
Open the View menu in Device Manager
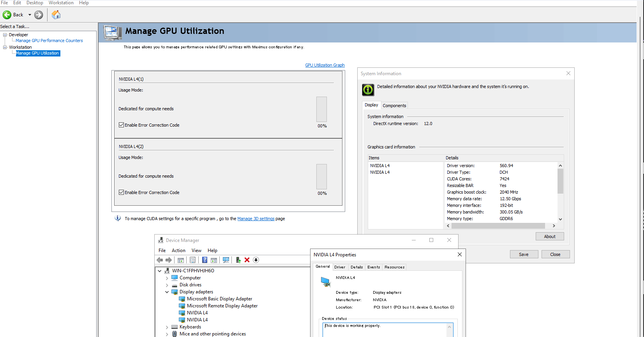[x=196, y=251]
